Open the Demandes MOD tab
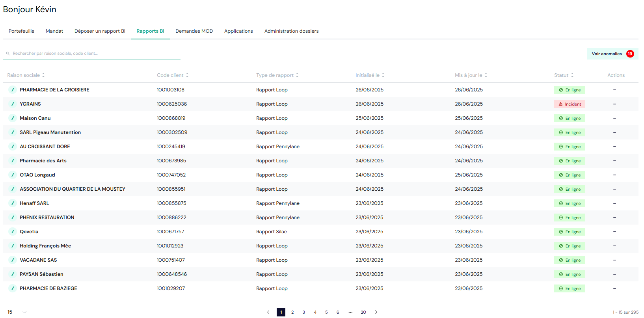Image resolution: width=644 pixels, height=318 pixels. pyautogui.click(x=194, y=31)
